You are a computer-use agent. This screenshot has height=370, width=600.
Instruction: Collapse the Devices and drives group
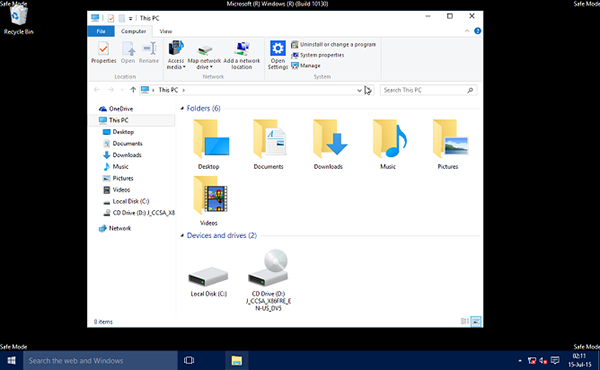point(182,236)
